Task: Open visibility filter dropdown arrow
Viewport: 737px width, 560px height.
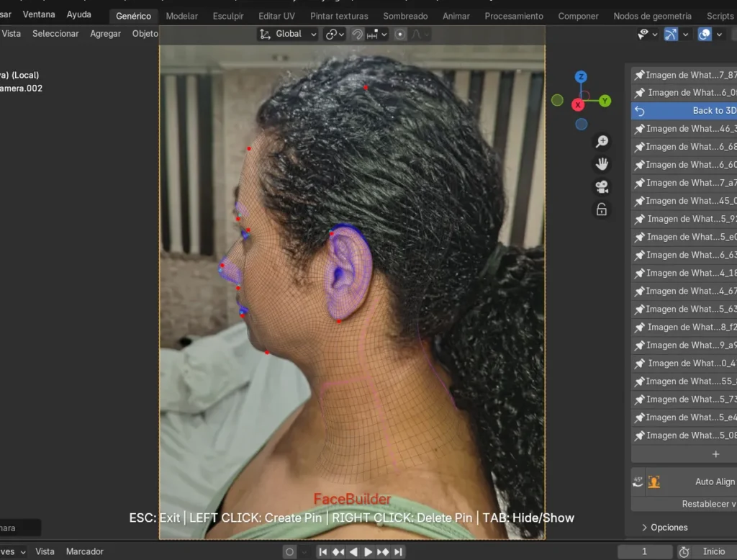Action: pos(655,35)
